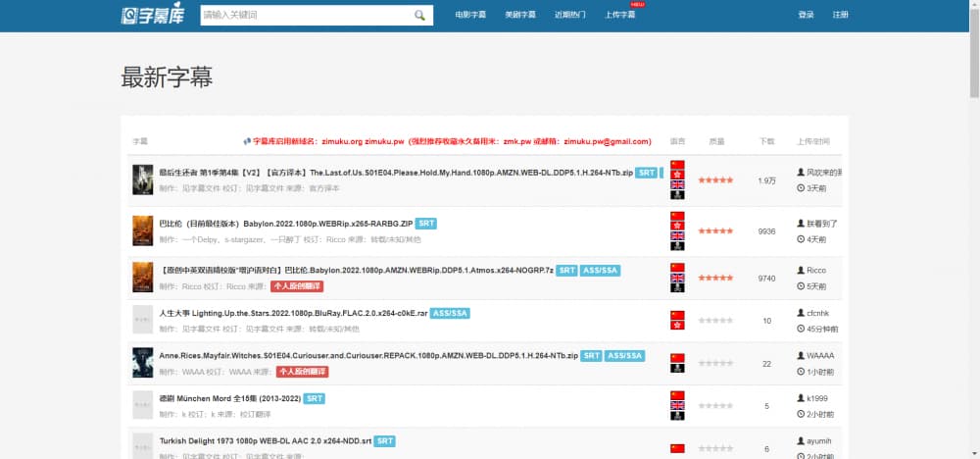Click the China flag in Lighting Up Stars row
The height and width of the screenshot is (459, 980).
click(677, 315)
